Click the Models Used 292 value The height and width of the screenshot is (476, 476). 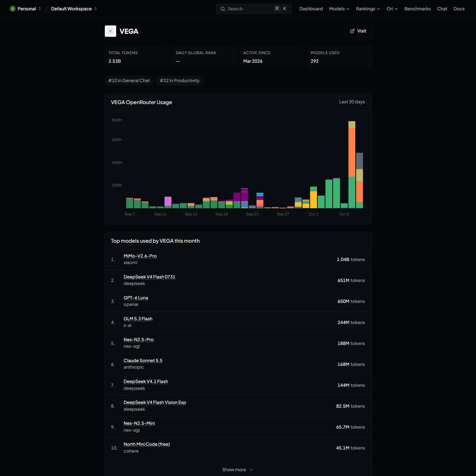click(x=314, y=61)
